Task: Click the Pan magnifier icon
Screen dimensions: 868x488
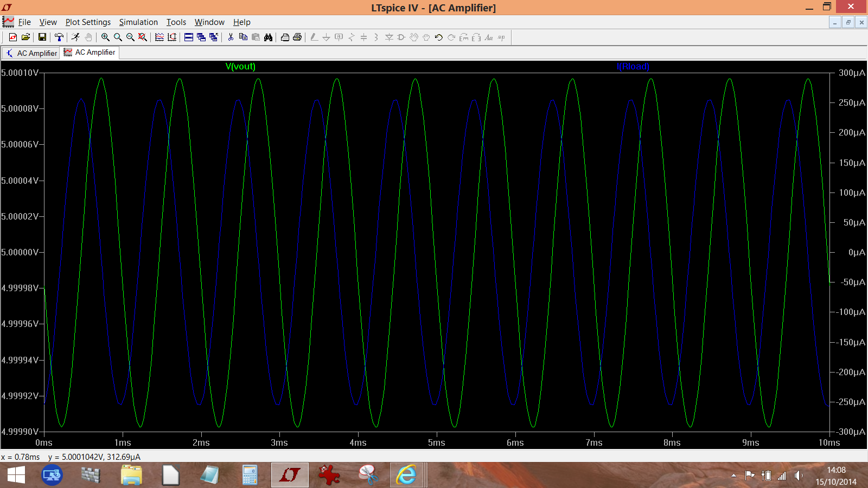Action: pyautogui.click(x=118, y=37)
